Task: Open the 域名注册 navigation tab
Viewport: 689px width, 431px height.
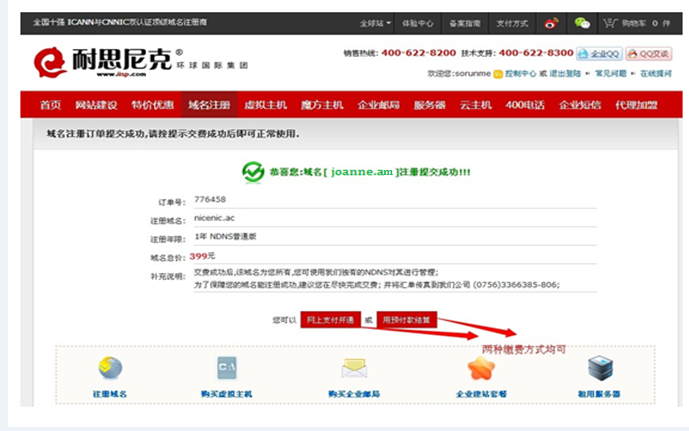Action: click(x=208, y=105)
